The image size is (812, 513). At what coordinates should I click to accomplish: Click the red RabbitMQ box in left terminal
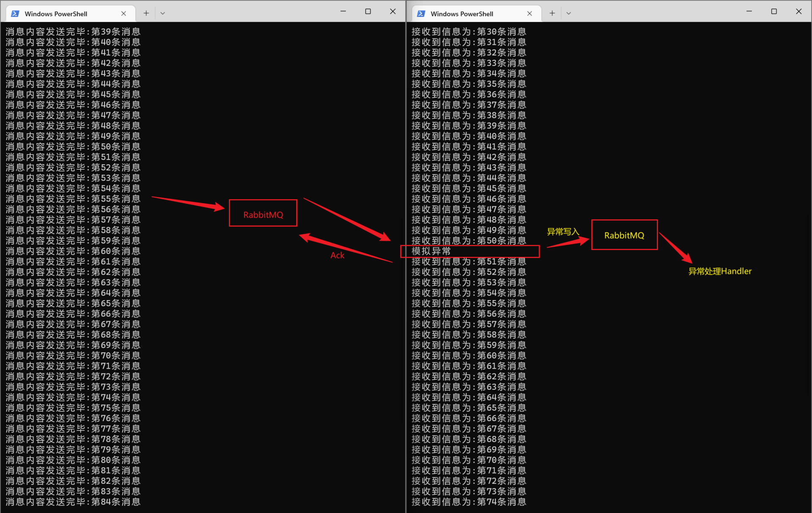(263, 213)
